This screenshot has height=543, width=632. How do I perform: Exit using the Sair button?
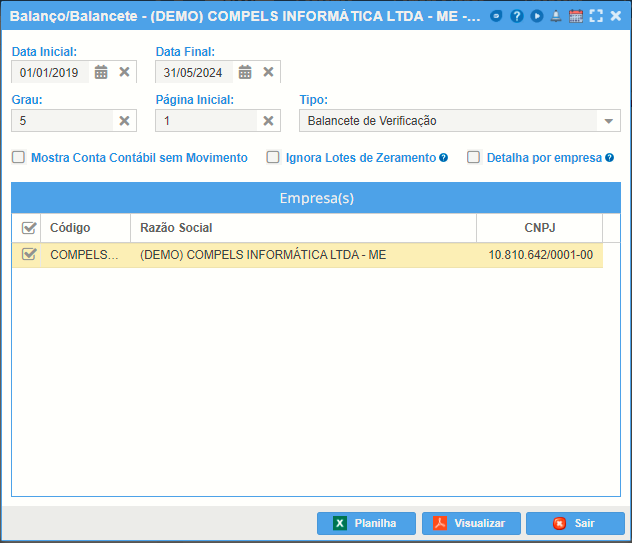(x=575, y=523)
